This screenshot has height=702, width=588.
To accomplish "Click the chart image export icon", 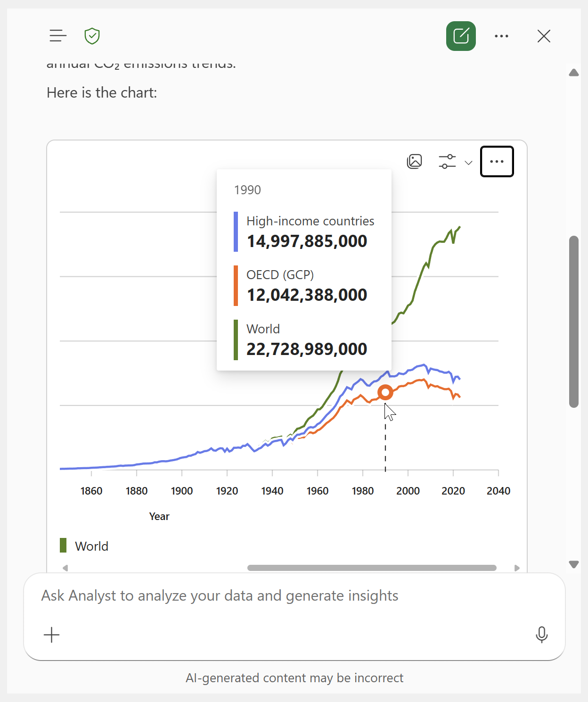I will pyautogui.click(x=415, y=161).
